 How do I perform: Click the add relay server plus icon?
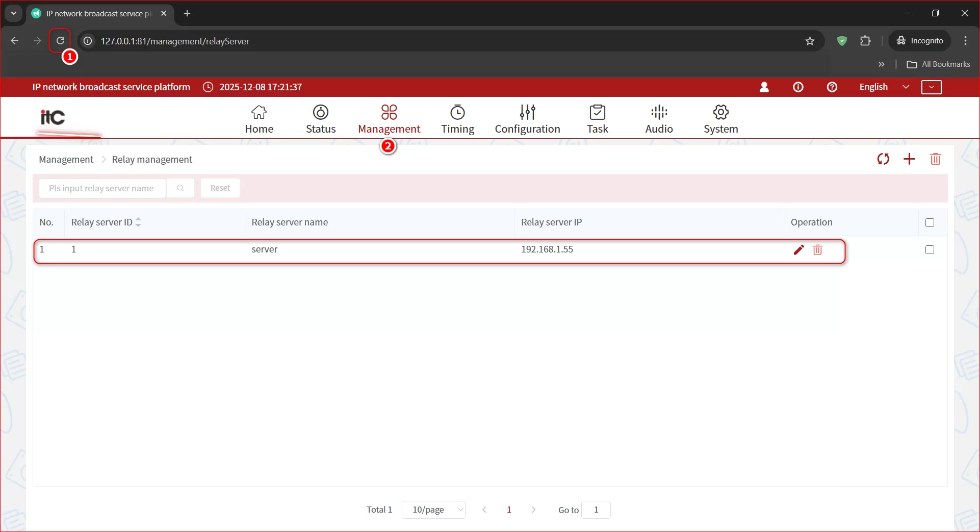click(909, 159)
